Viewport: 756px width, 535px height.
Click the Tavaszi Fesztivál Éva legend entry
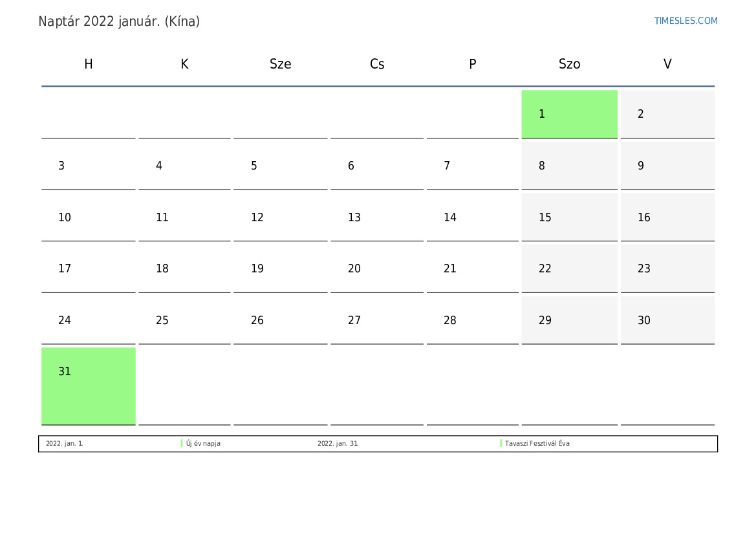coord(537,444)
